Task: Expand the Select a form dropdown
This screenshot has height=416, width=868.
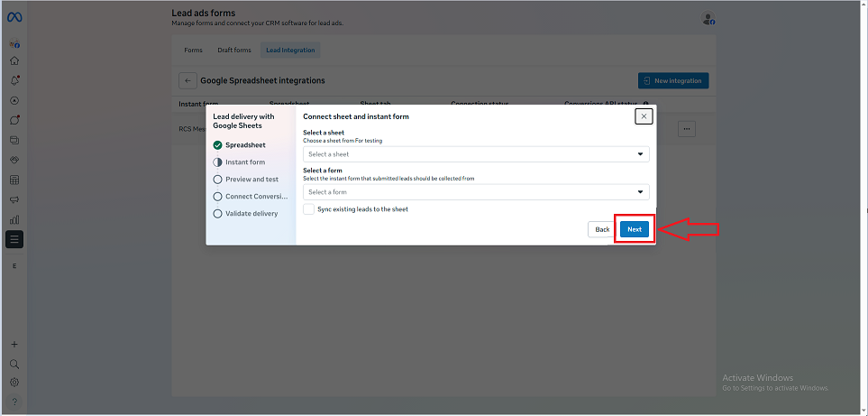Action: coord(476,192)
